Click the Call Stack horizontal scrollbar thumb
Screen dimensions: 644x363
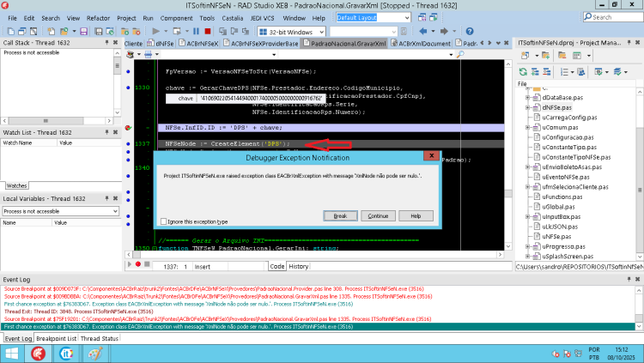[46, 121]
